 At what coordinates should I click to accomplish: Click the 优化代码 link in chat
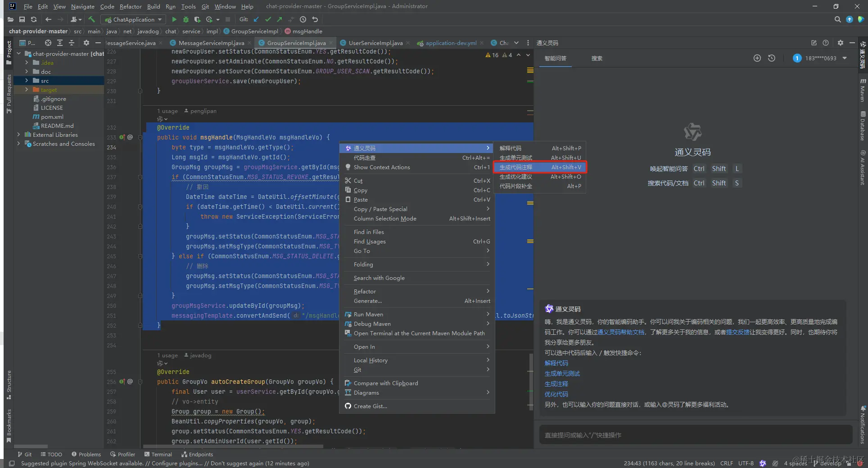(x=556, y=394)
